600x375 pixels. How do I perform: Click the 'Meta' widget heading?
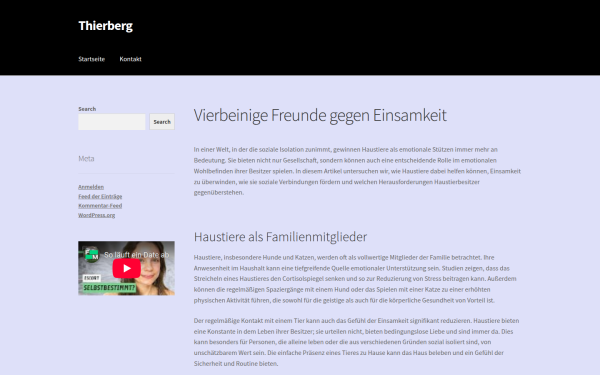click(x=86, y=158)
